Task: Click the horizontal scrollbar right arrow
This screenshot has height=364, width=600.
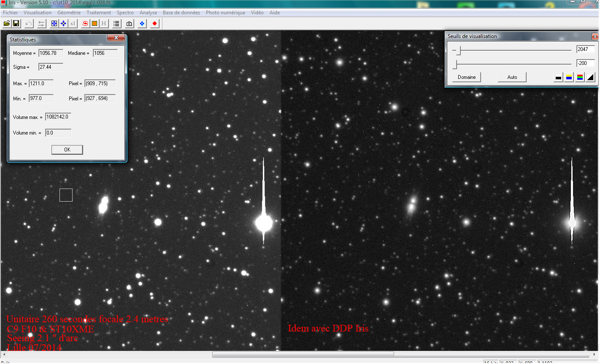Action: (595, 354)
